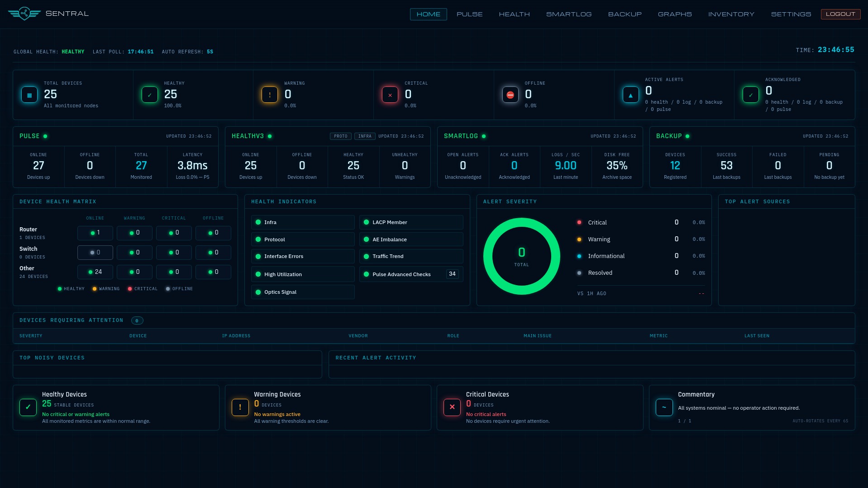Click the Switch online count cell

(x=95, y=253)
